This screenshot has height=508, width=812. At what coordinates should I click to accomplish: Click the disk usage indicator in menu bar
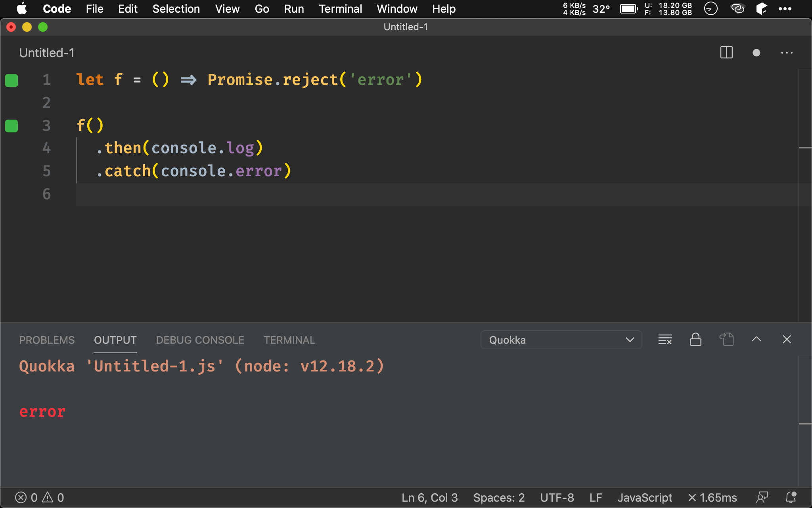pyautogui.click(x=668, y=9)
